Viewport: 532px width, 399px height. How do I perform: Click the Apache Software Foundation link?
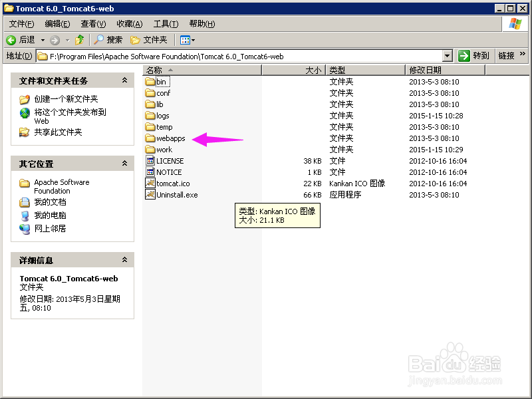62,186
